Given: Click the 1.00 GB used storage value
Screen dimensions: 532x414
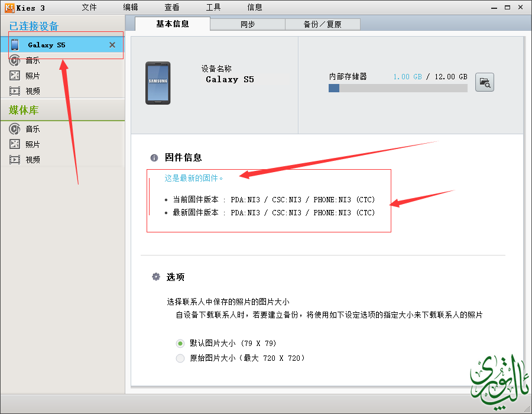Looking at the screenshot, I should coord(407,77).
